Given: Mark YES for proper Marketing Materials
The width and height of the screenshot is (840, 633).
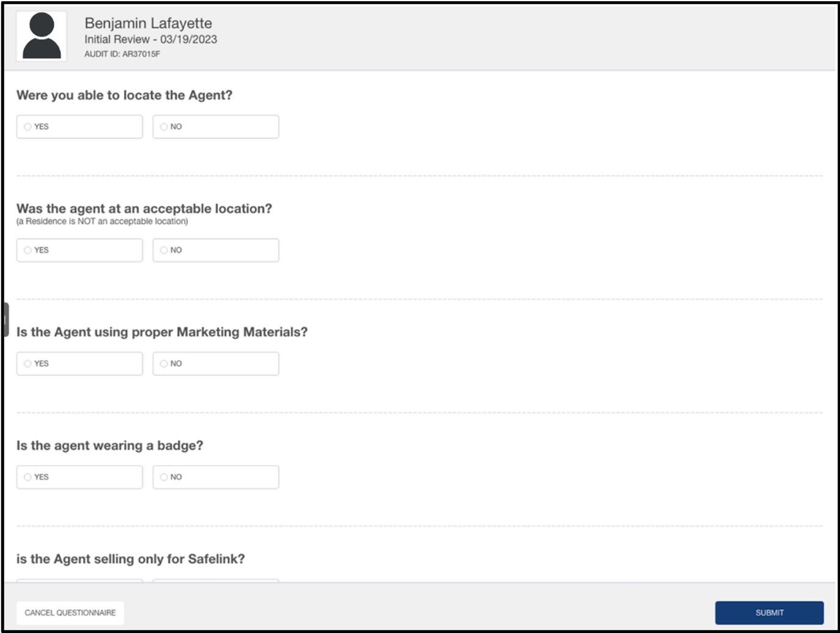Looking at the screenshot, I should tap(79, 363).
